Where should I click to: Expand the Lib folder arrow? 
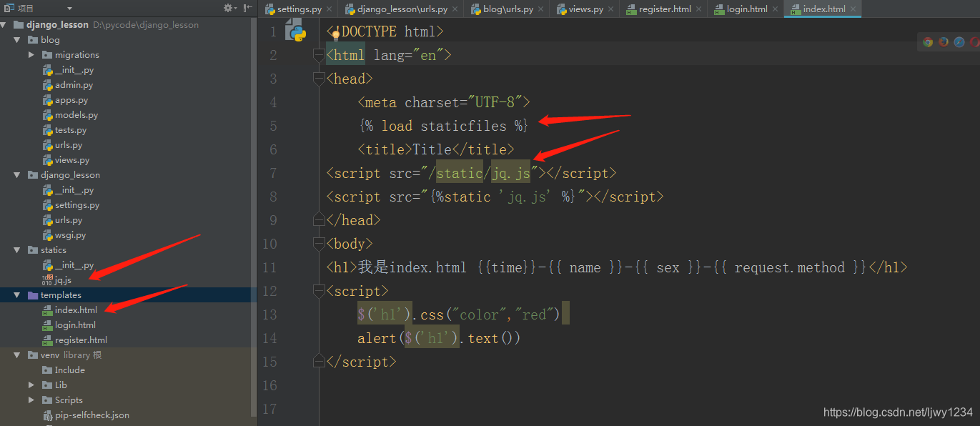pyautogui.click(x=31, y=385)
